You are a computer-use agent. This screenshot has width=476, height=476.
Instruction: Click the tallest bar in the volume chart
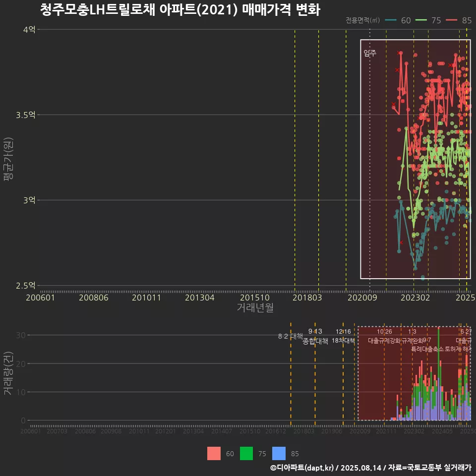click(439, 374)
